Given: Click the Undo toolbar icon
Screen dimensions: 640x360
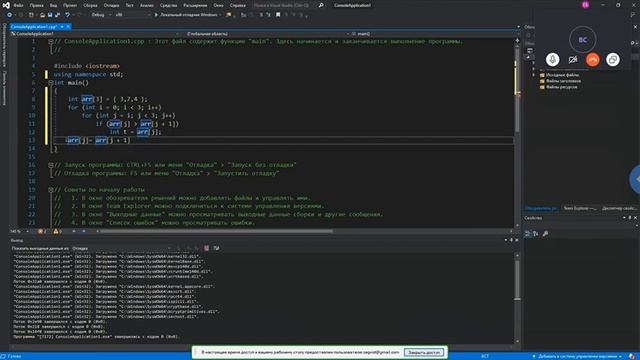Looking at the screenshot, I should coord(67,15).
